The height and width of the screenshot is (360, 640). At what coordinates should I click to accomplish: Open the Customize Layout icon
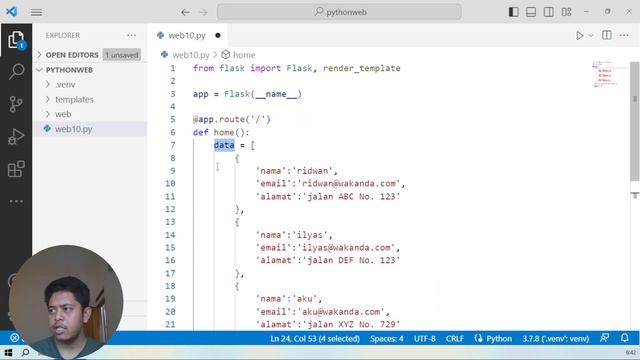(567, 12)
